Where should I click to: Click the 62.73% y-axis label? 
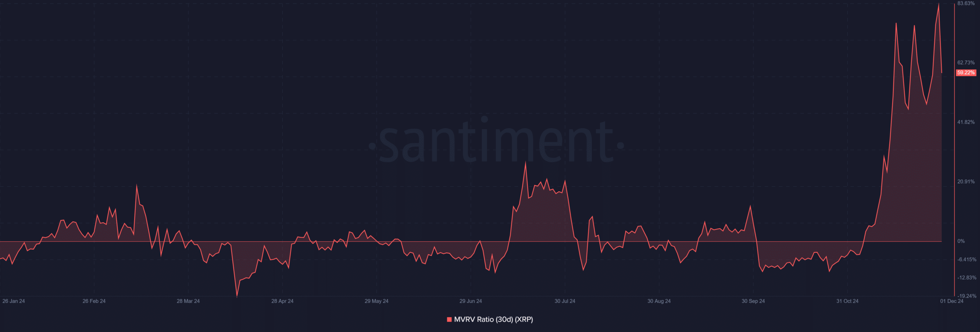coord(966,62)
